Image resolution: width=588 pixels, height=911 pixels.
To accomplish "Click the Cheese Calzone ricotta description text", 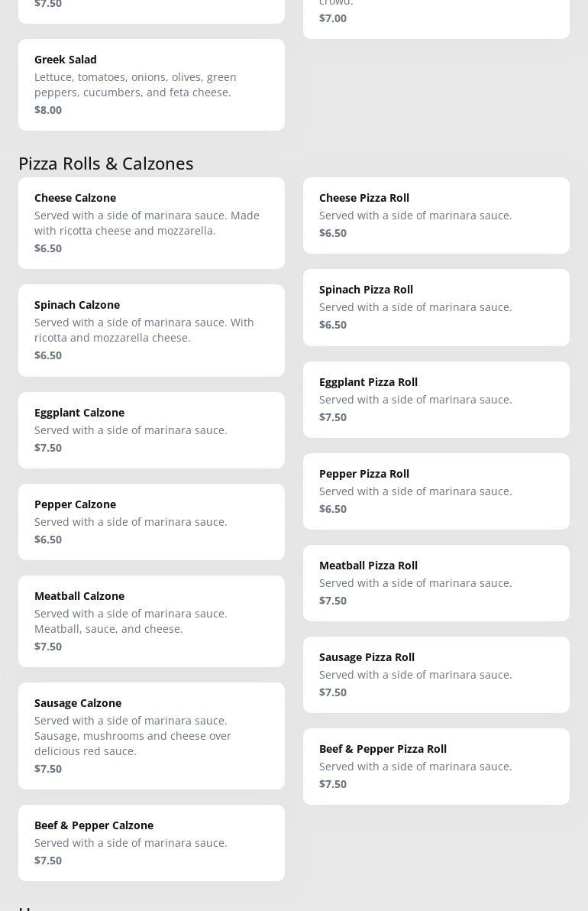I will [147, 223].
